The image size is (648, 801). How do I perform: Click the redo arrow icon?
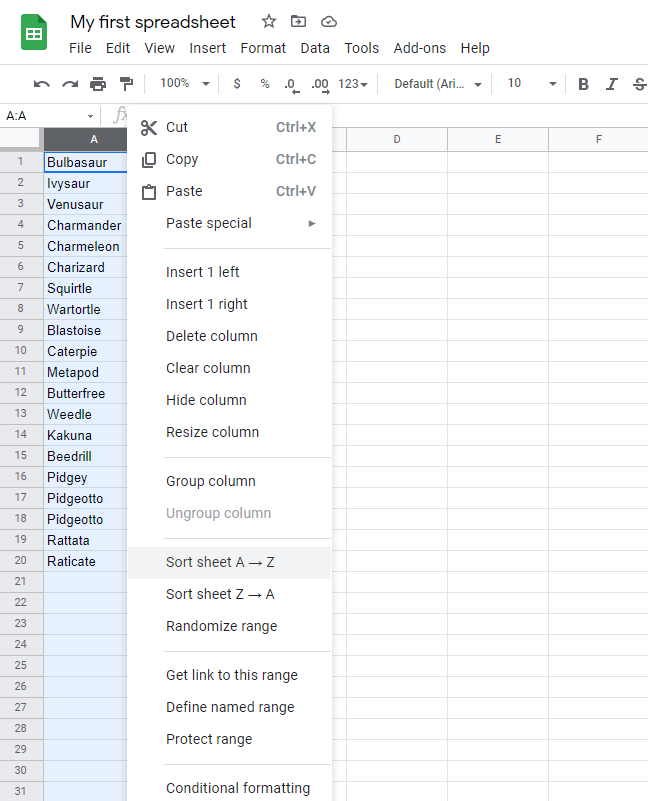70,84
